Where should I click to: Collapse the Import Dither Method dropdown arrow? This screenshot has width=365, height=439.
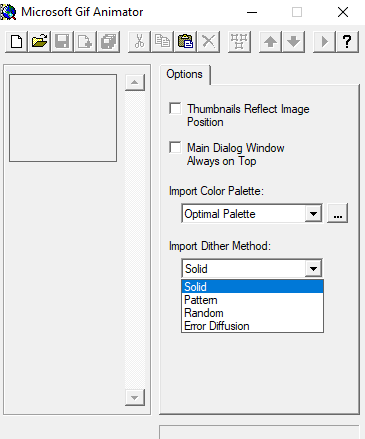[313, 269]
